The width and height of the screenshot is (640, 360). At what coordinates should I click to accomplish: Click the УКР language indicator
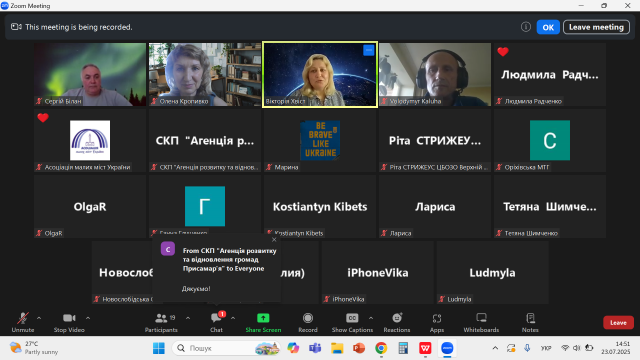(546, 348)
